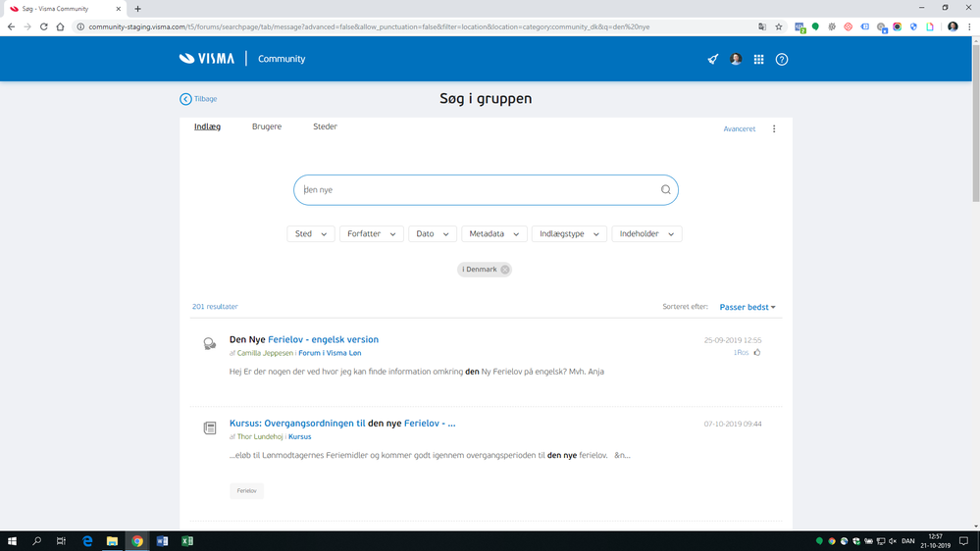Click the '201 resultater' count text
Viewport: 980px width, 551px height.
point(215,307)
